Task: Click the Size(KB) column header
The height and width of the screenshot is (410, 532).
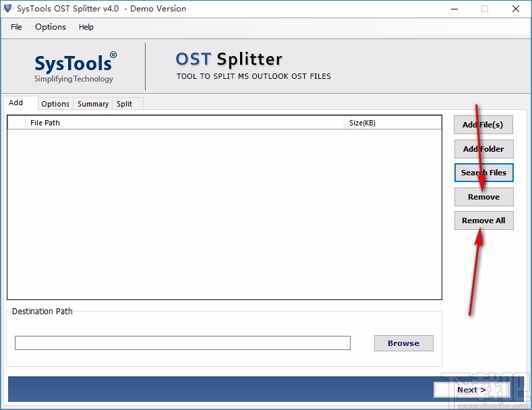Action: [x=393, y=123]
